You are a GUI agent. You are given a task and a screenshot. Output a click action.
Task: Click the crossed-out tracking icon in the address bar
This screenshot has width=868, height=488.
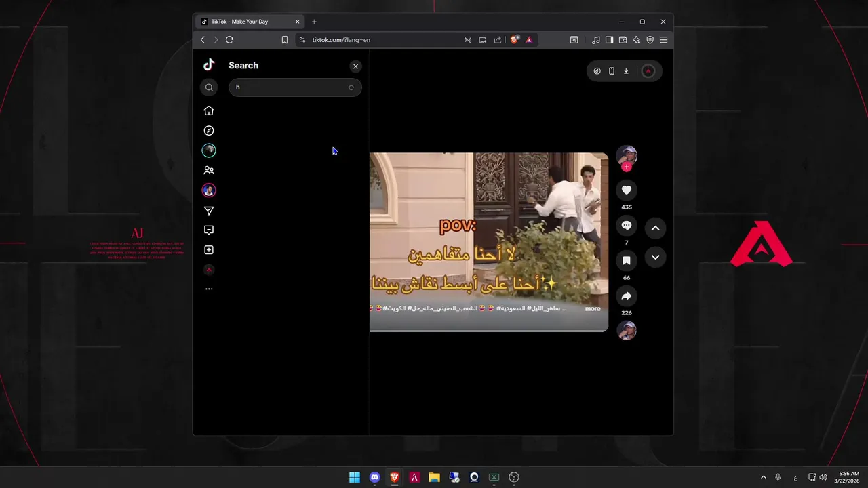[467, 40]
